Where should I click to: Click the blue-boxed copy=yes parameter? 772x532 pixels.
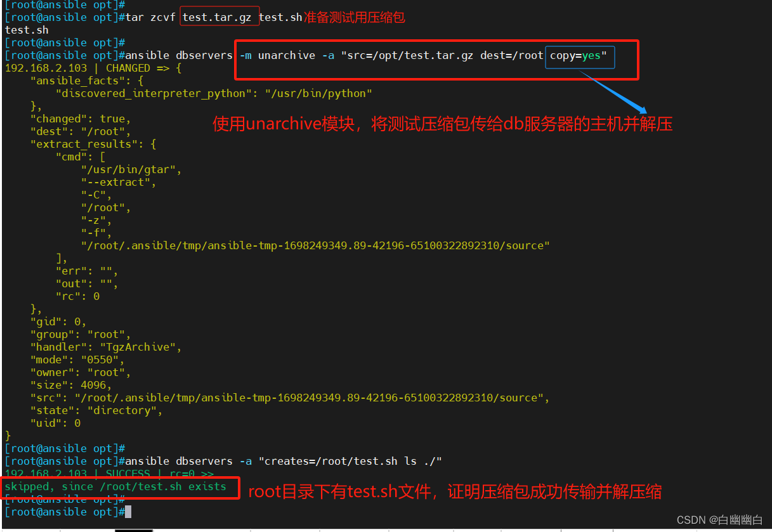coord(579,56)
